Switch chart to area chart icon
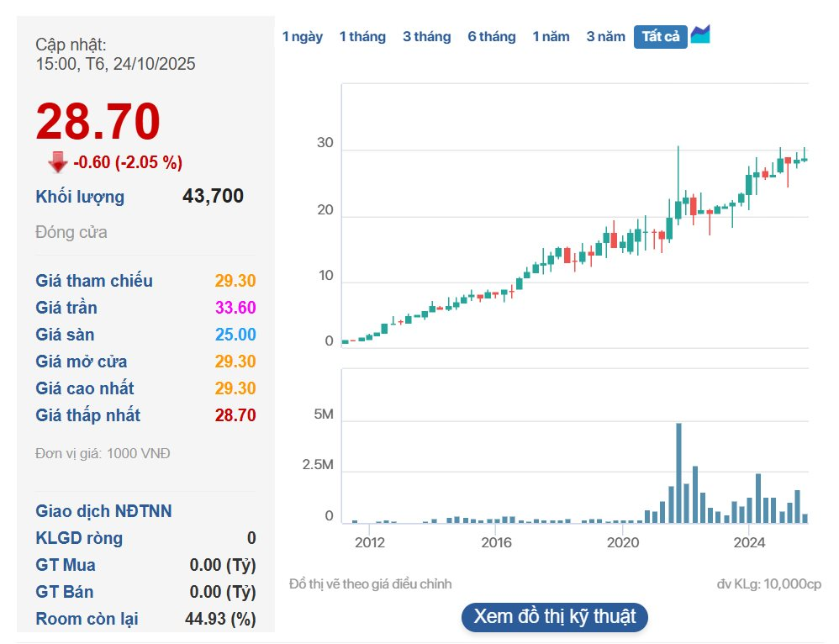 [x=700, y=35]
